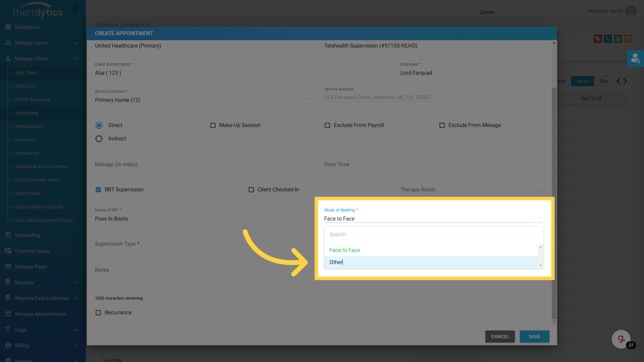Open the client search side icon
The image size is (644, 362).
pyautogui.click(x=635, y=59)
